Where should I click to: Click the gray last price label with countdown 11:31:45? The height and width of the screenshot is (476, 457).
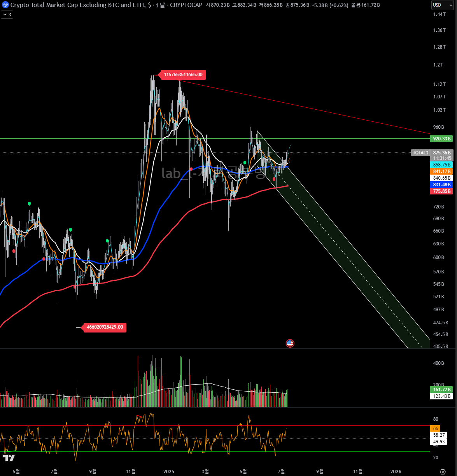pyautogui.click(x=442, y=156)
